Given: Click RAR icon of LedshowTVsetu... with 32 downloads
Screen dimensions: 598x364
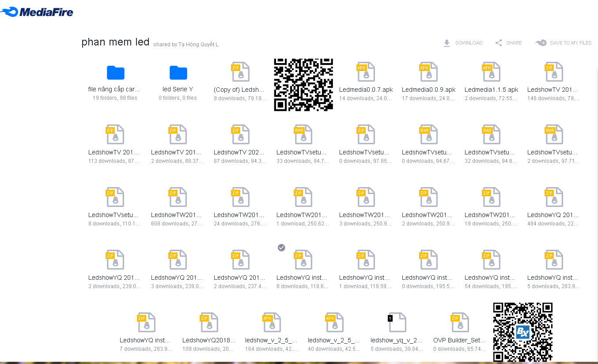Looking at the screenshot, I should 492,134.
